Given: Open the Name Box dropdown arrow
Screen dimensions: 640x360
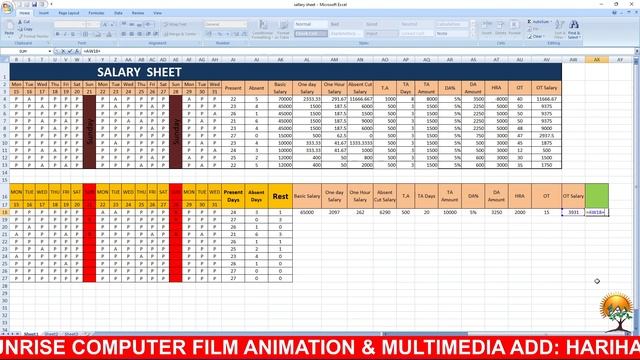Looking at the screenshot, I should [x=50, y=51].
